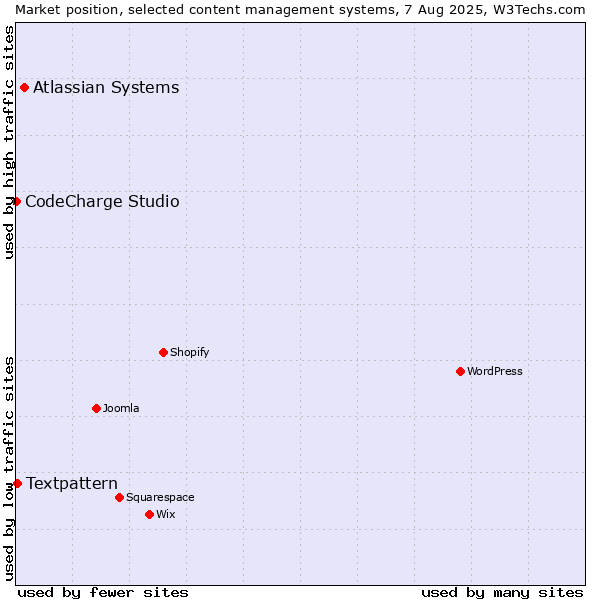This screenshot has height=600, width=600.
Task: Select the 'Joomla' label text
Action: [x=121, y=409]
